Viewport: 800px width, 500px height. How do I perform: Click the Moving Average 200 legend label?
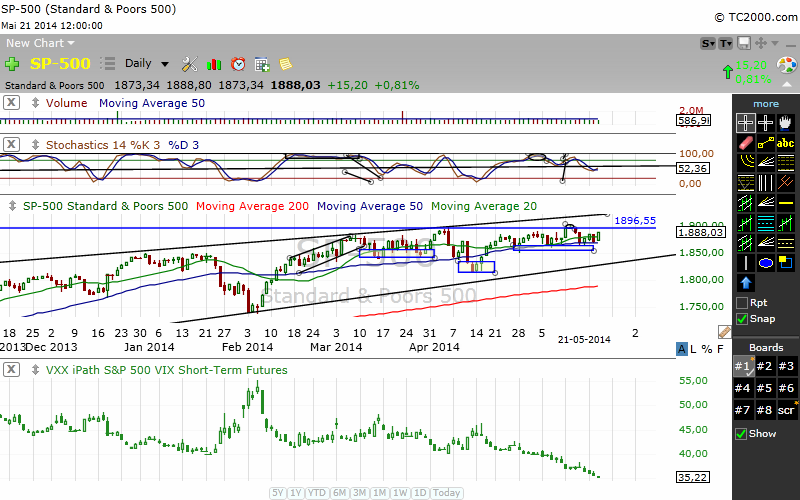[x=253, y=206]
